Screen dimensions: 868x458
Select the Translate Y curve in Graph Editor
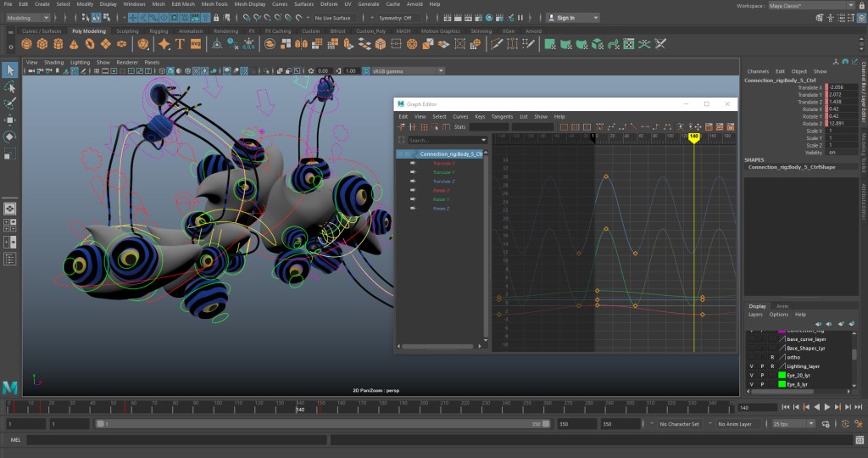coord(444,172)
